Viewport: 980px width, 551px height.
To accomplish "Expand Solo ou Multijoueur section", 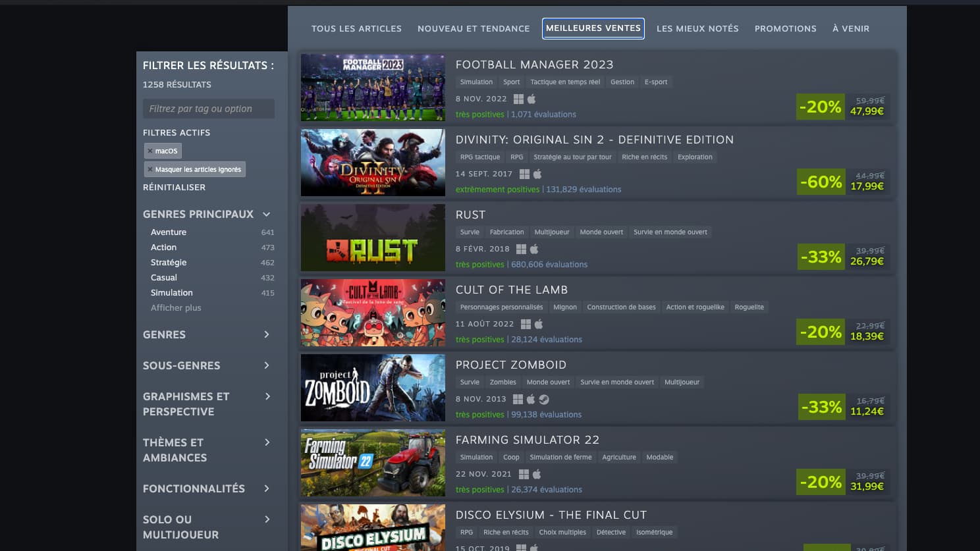I will click(x=267, y=519).
